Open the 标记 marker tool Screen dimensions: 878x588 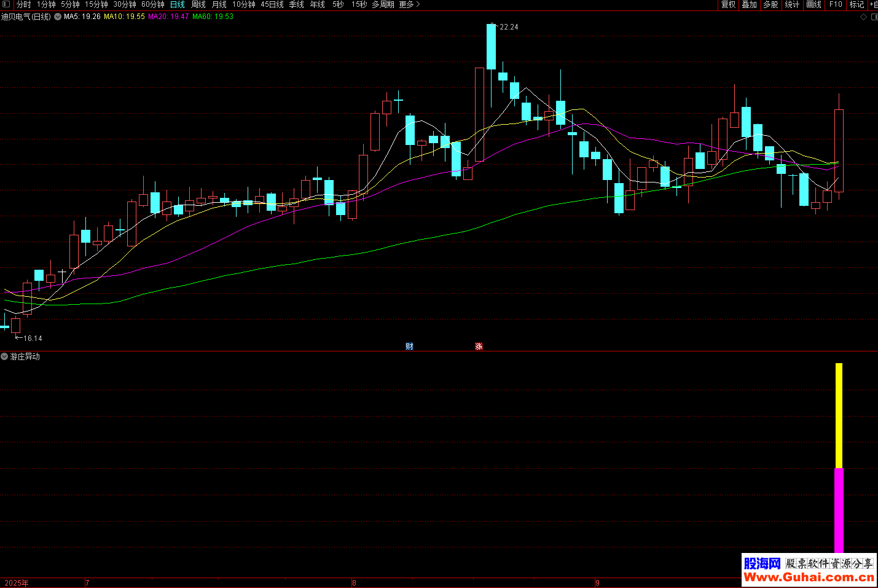(x=856, y=4)
